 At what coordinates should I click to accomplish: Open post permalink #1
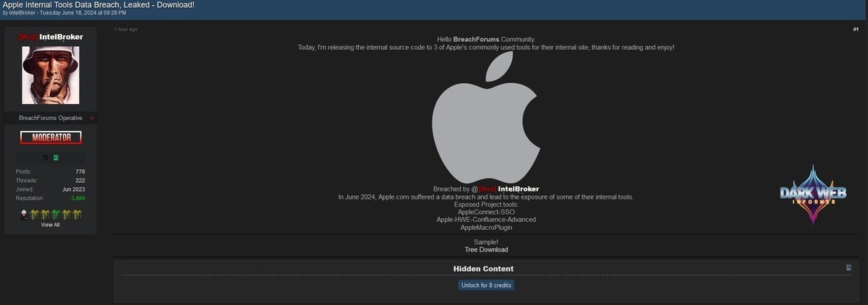(855, 29)
